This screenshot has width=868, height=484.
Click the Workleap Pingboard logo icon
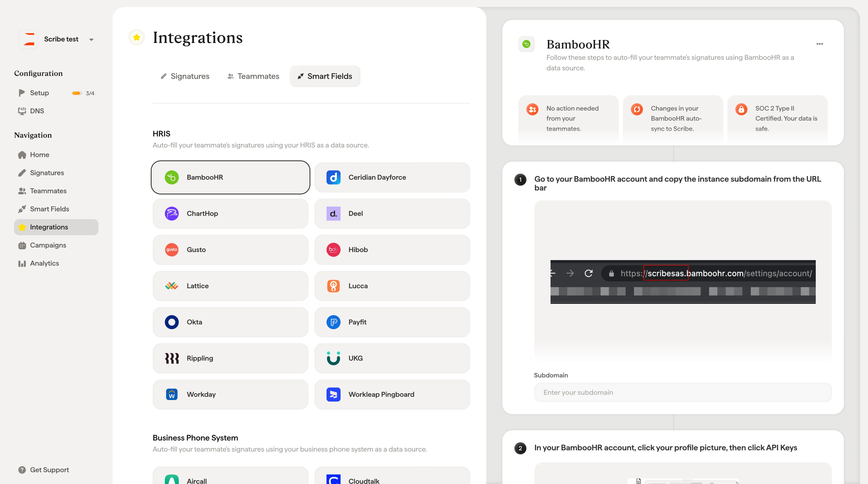click(333, 394)
